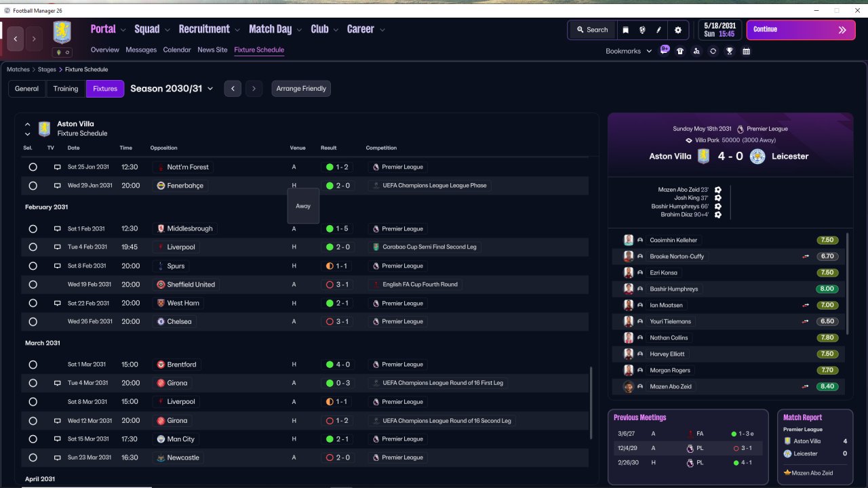Select the Middlesbrough fixture radio button

tap(33, 228)
